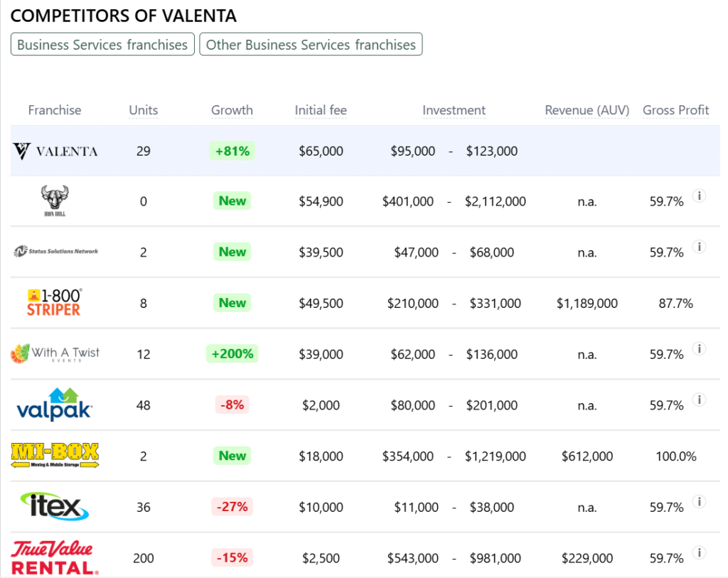This screenshot has height=578, width=728.
Task: Select the Initial fee column header
Action: (321, 110)
